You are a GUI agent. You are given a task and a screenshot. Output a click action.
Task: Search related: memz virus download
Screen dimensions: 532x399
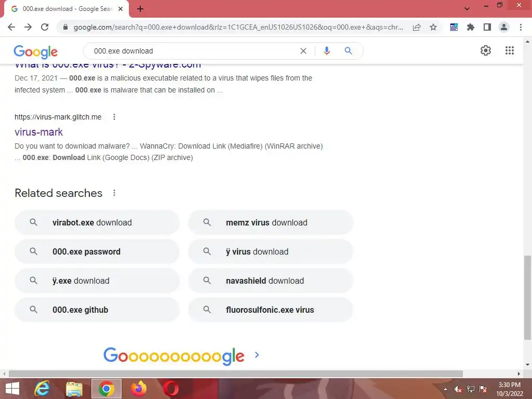point(271,222)
